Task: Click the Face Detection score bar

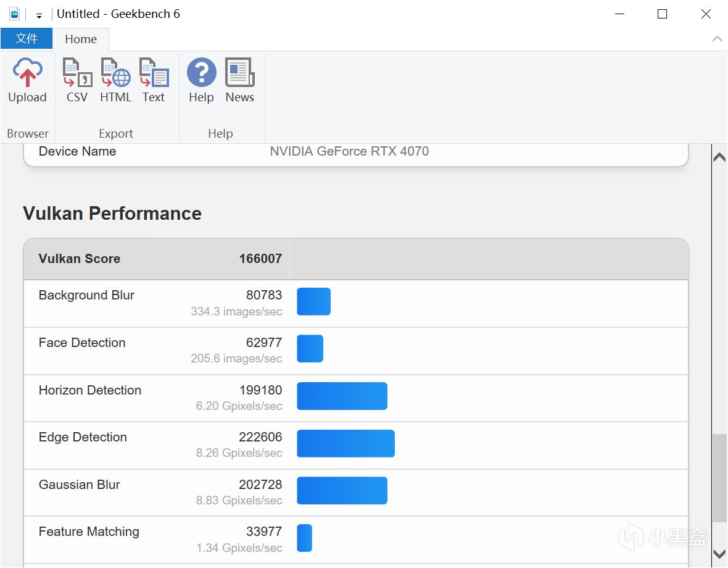Action: tap(310, 349)
